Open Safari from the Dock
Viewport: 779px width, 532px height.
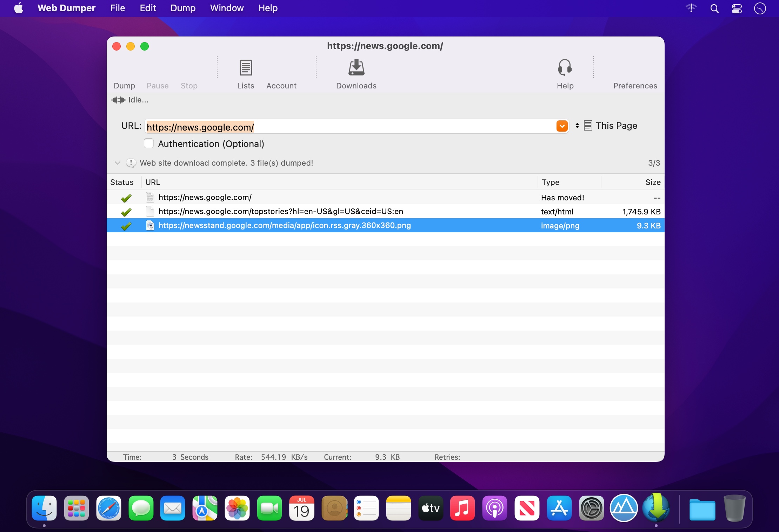(108, 508)
